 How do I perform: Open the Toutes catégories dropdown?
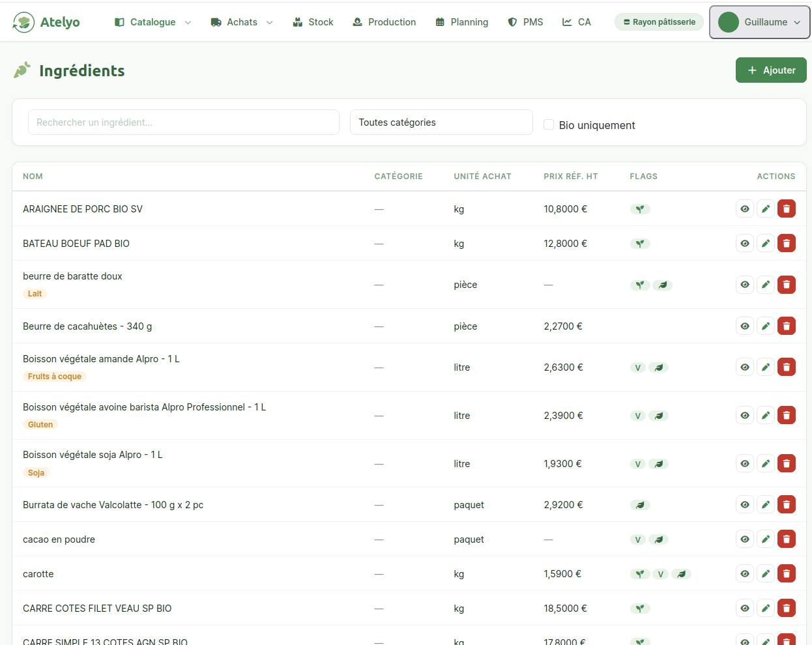tap(441, 122)
